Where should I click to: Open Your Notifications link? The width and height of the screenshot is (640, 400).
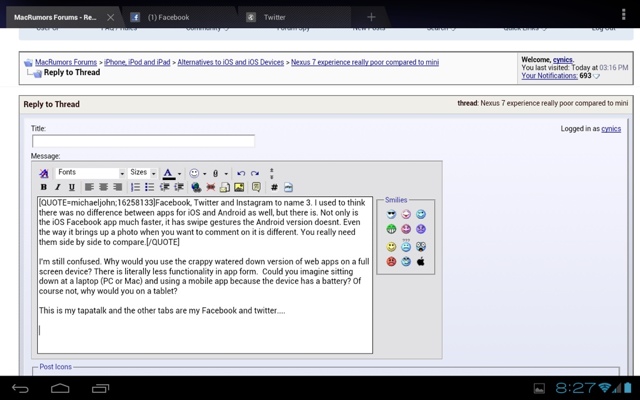[x=549, y=76]
